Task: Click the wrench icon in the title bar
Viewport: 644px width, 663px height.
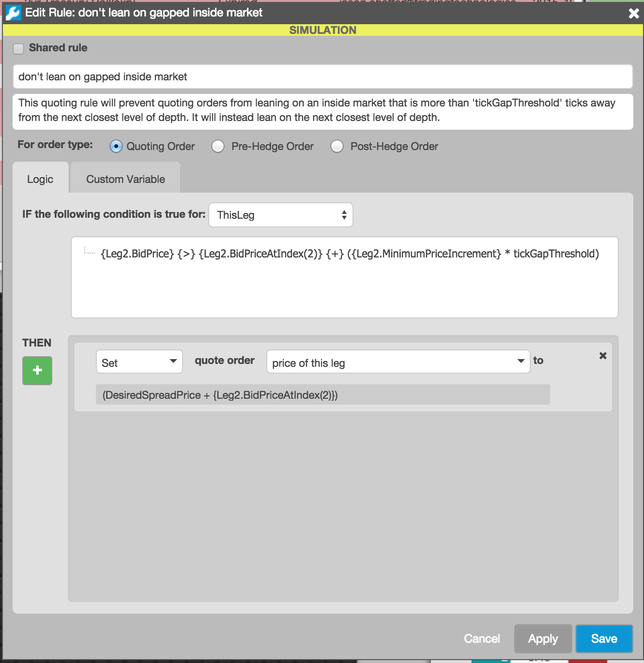Action: pos(13,13)
